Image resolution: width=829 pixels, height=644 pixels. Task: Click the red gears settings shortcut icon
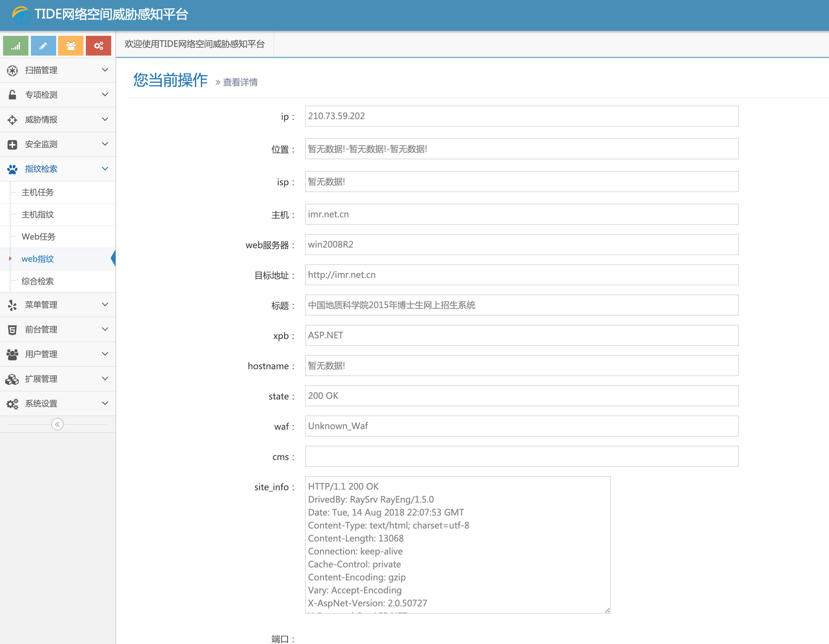[98, 46]
